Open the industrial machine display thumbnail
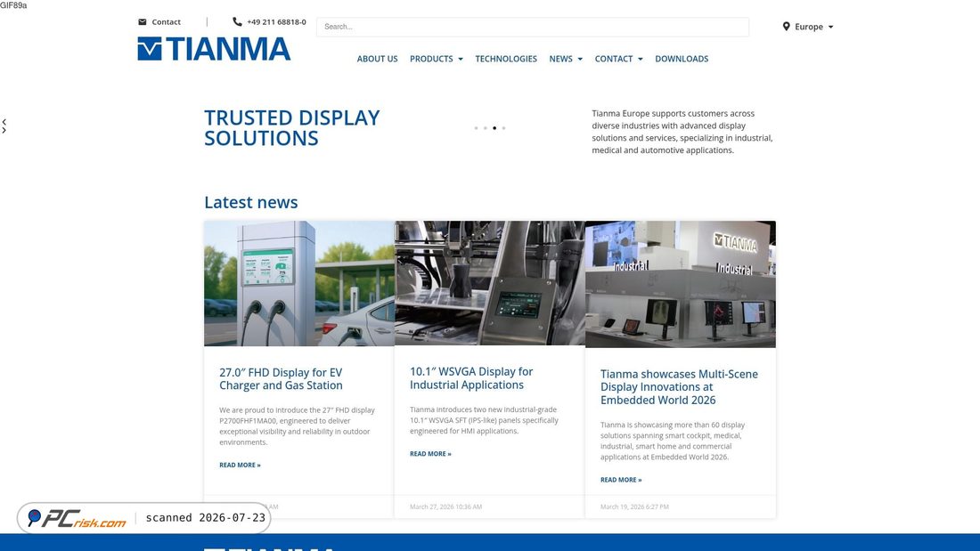The height and width of the screenshot is (551, 980). 489,282
